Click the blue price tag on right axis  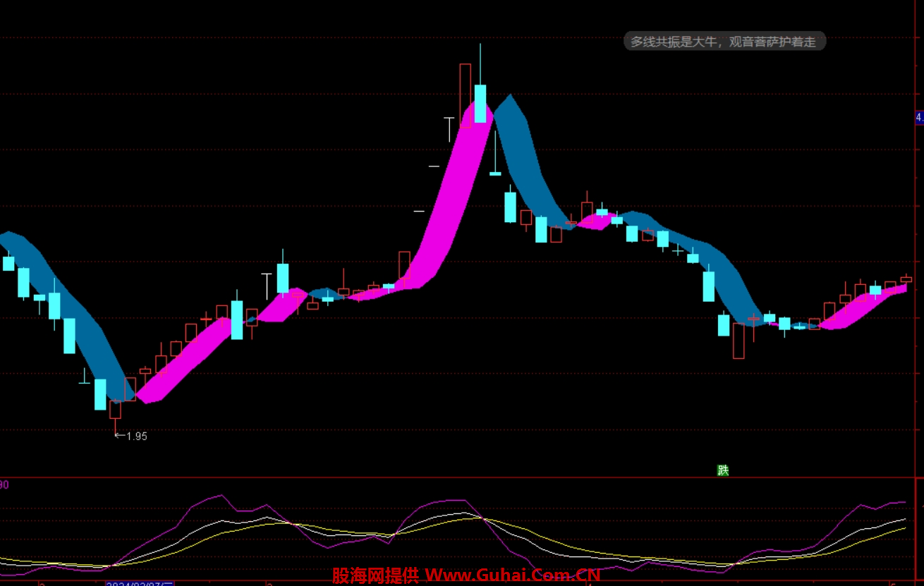(919, 118)
